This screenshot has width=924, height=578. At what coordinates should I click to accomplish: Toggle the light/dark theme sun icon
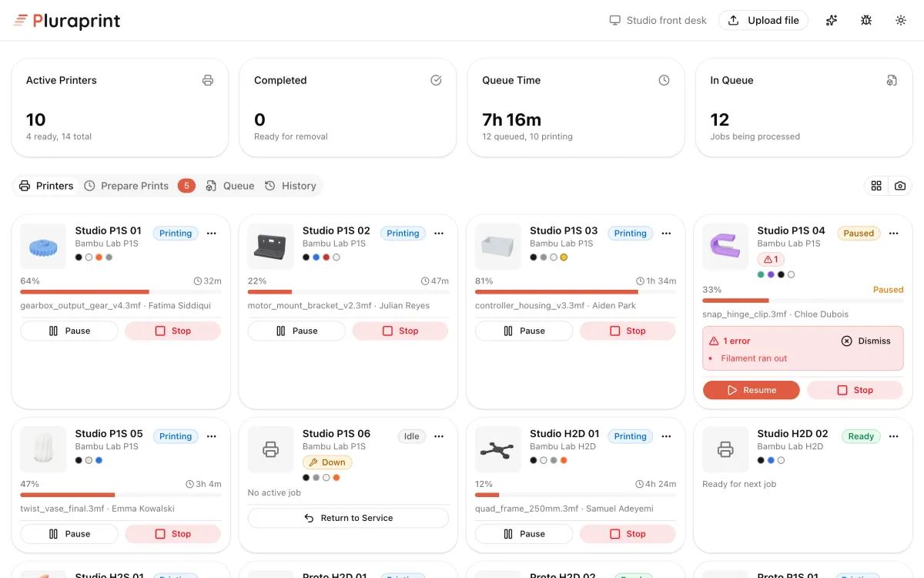tap(901, 21)
